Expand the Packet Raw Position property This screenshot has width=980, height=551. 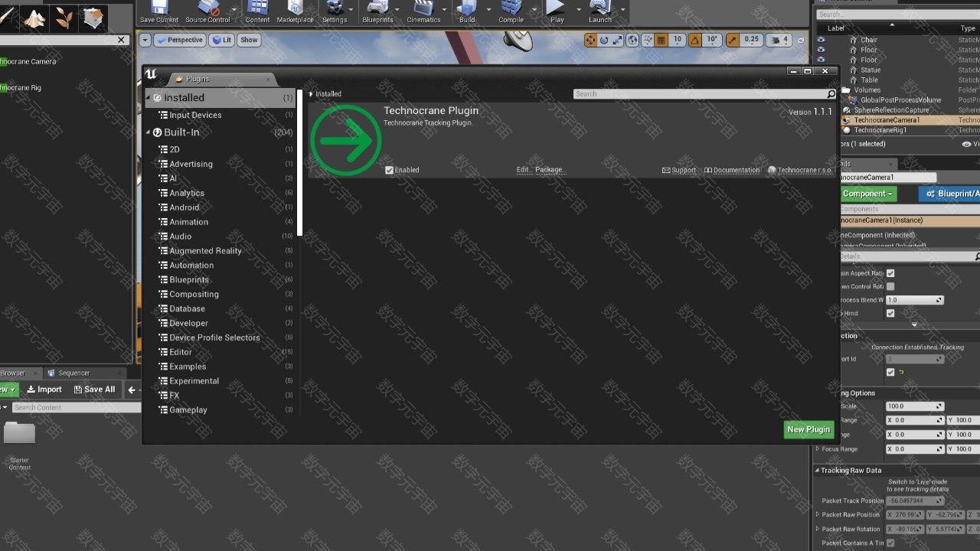point(818,514)
